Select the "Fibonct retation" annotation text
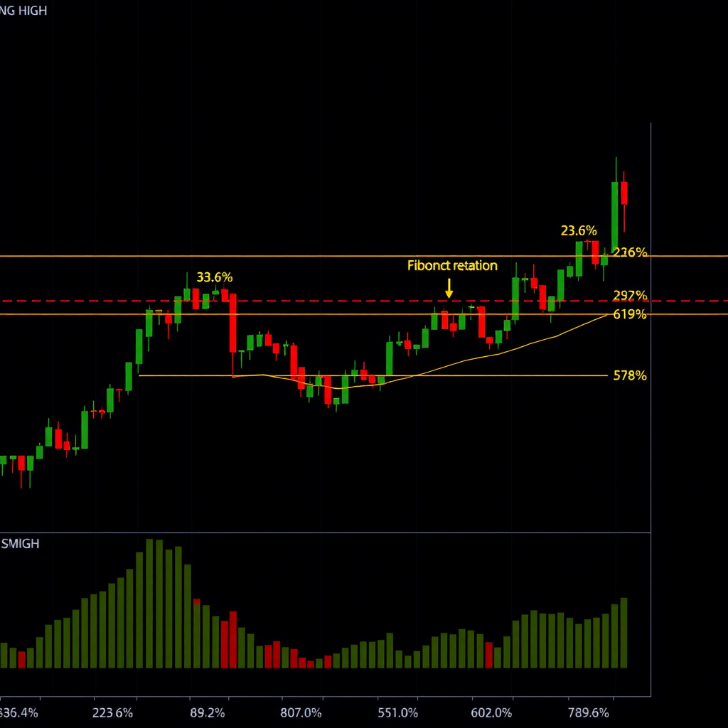Screen dimensions: 728x728 coord(452,266)
